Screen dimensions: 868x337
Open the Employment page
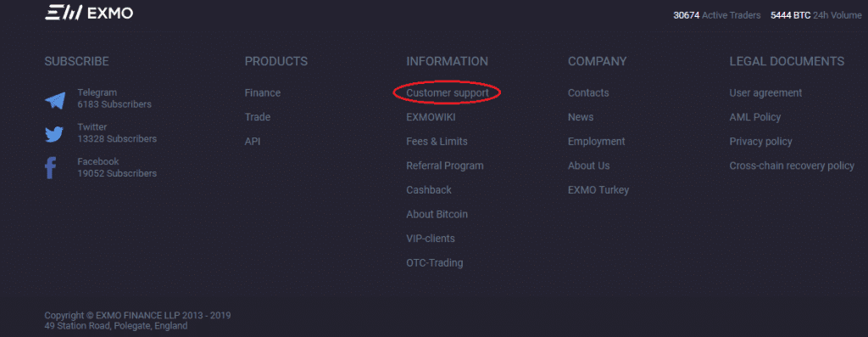pos(596,142)
